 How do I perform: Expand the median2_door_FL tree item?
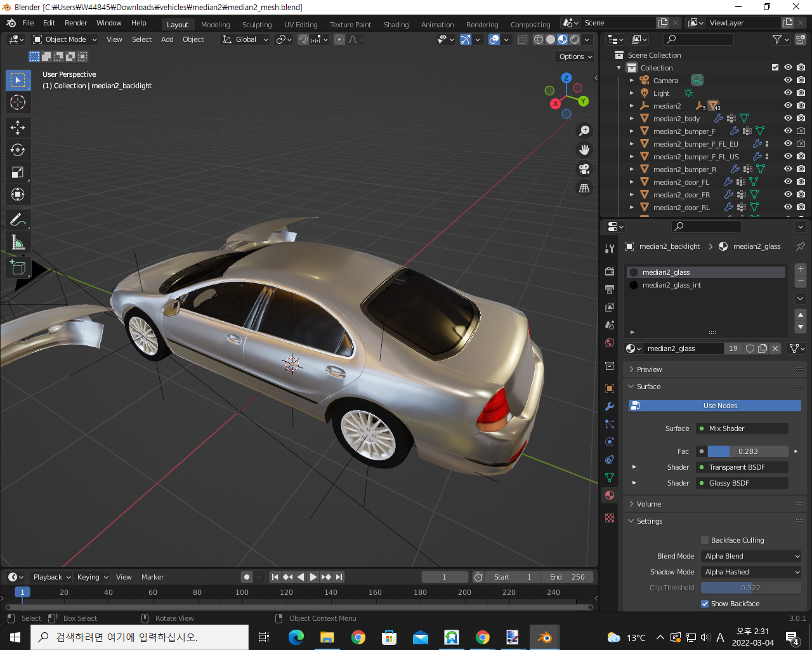tap(632, 182)
